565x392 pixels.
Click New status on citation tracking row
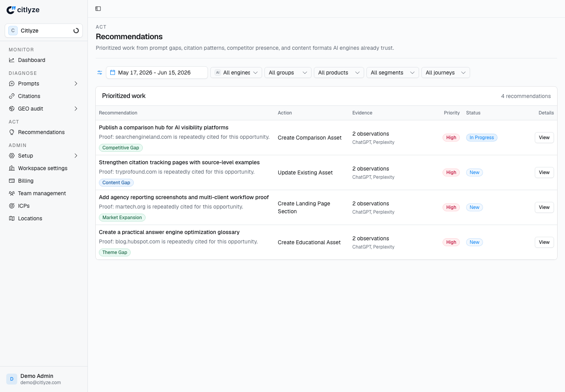(474, 172)
